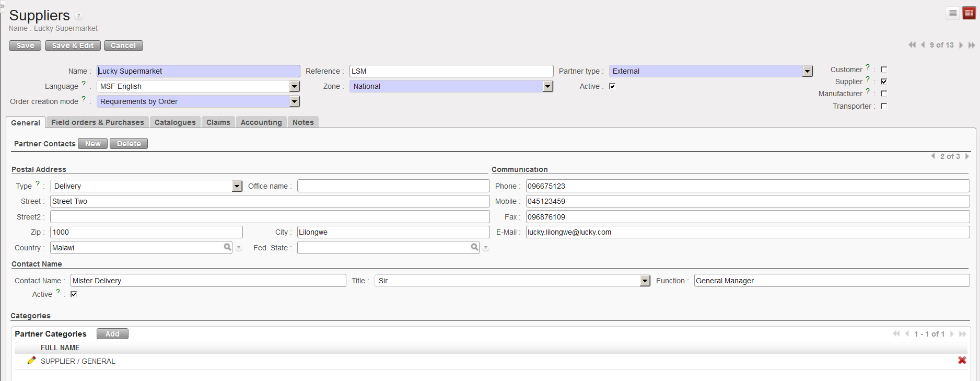This screenshot has width=980, height=381.
Task: Edit SUPPLIER / GENERAL category pencil icon
Action: pos(31,361)
